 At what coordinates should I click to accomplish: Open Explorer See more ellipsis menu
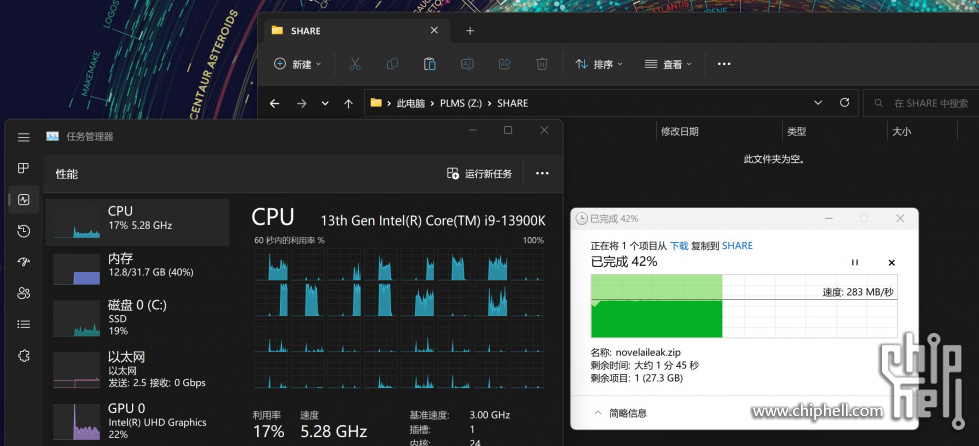pos(724,64)
